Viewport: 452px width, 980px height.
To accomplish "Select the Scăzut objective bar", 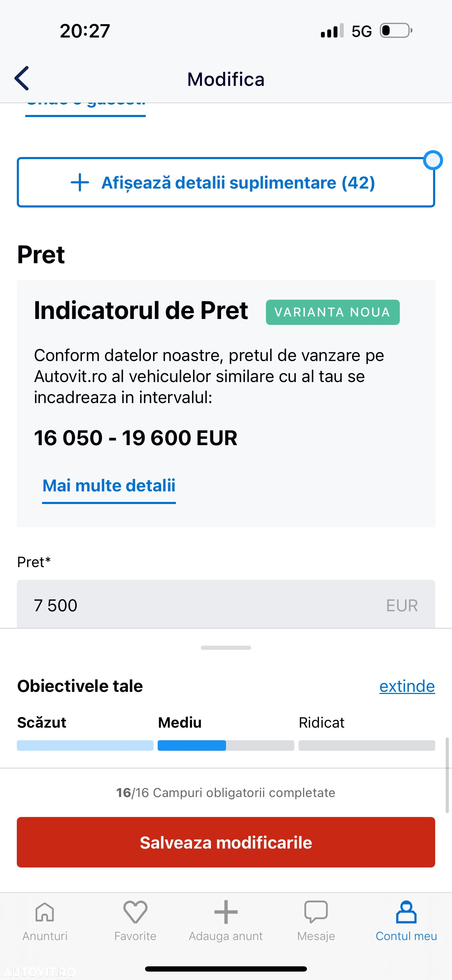I will pos(85,745).
